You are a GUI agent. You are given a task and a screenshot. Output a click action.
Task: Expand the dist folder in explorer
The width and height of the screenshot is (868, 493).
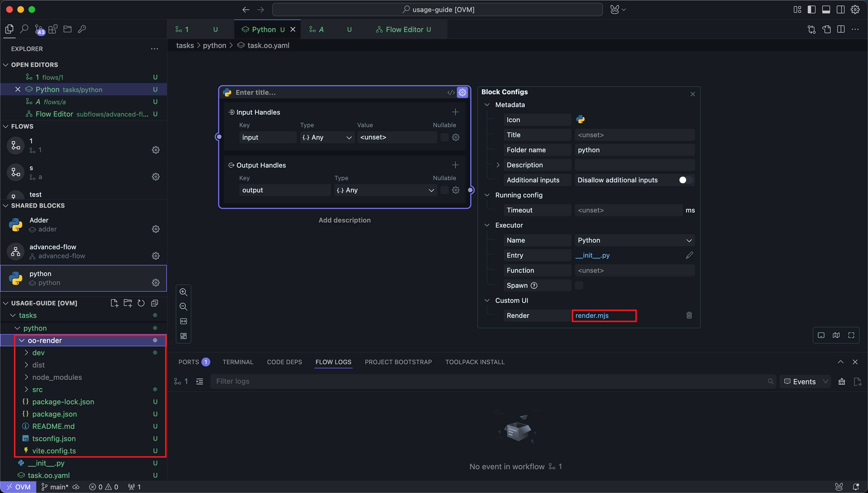38,365
